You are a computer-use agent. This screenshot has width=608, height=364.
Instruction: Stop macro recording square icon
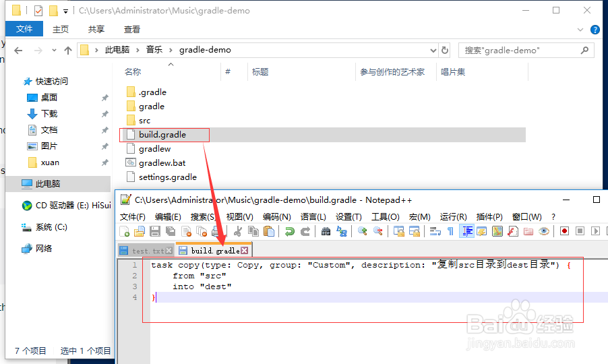click(x=580, y=231)
